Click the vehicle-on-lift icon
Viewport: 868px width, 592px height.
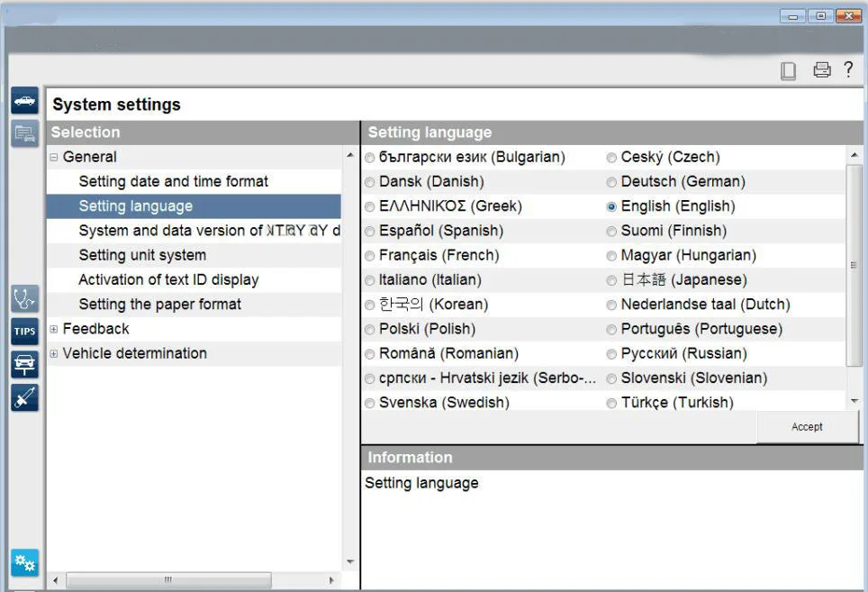point(24,364)
